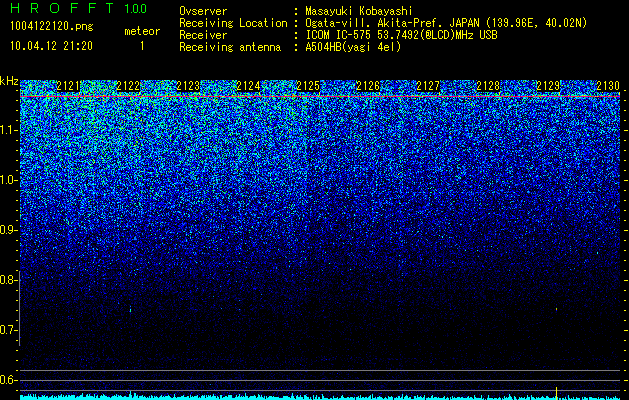Click time marker 2123
Viewport: 629px width, 400px height.
pyautogui.click(x=188, y=86)
